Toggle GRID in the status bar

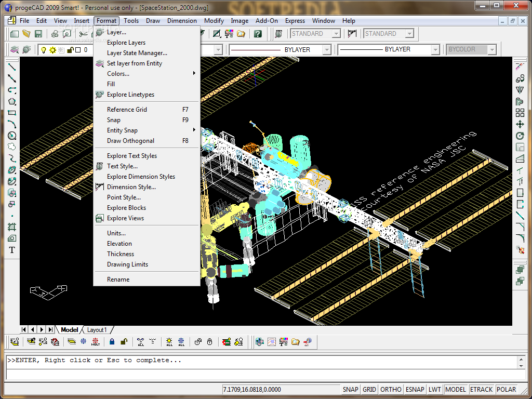(x=369, y=390)
